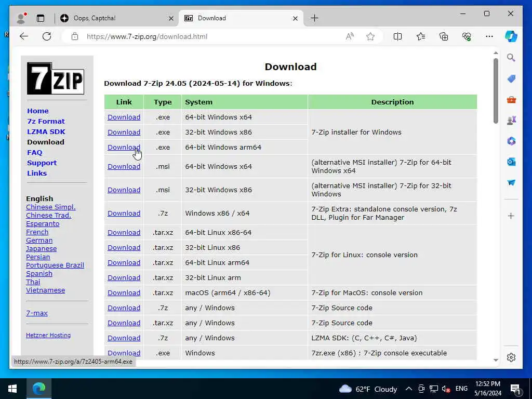Open the 7-max link

[x=37, y=313]
